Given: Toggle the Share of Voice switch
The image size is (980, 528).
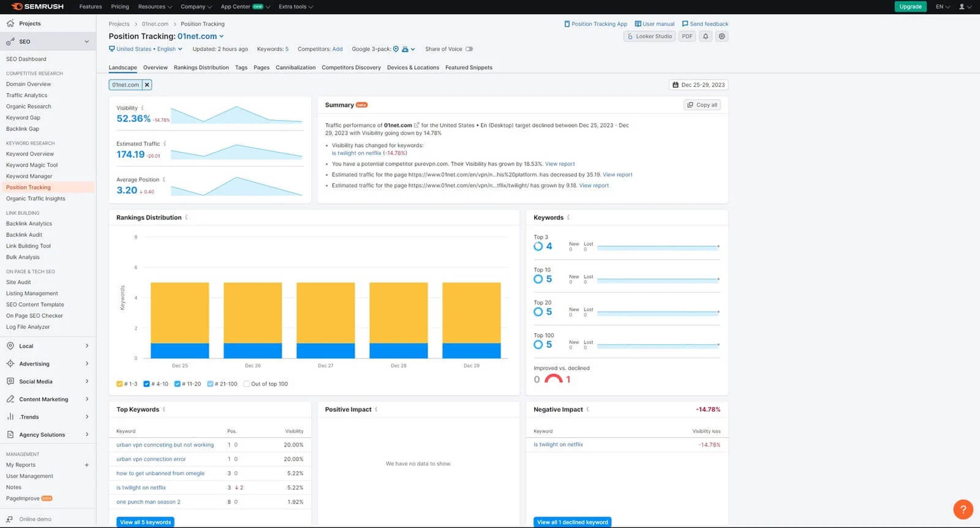Looking at the screenshot, I should click(x=469, y=49).
